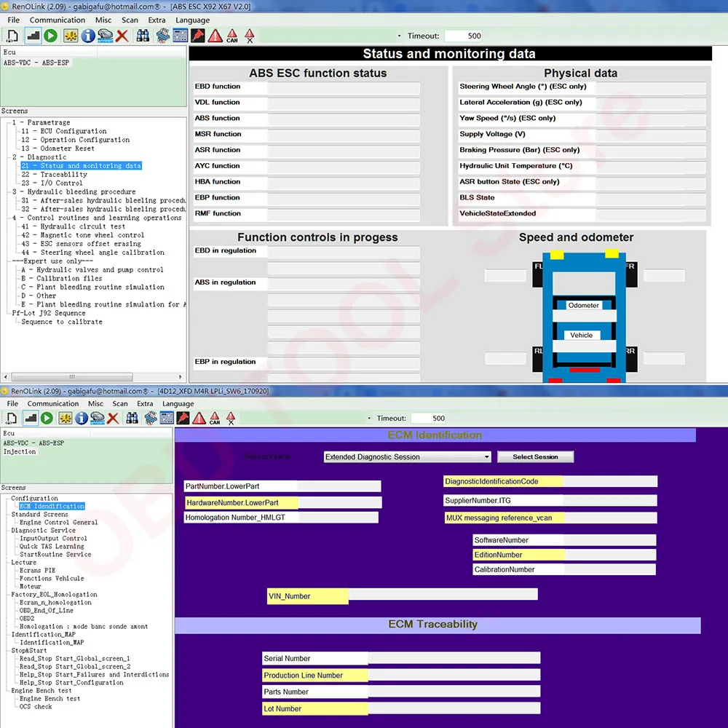Click the ECU chip icon in the lower ECM toolbar
The height and width of the screenshot is (728, 728).
point(151,418)
